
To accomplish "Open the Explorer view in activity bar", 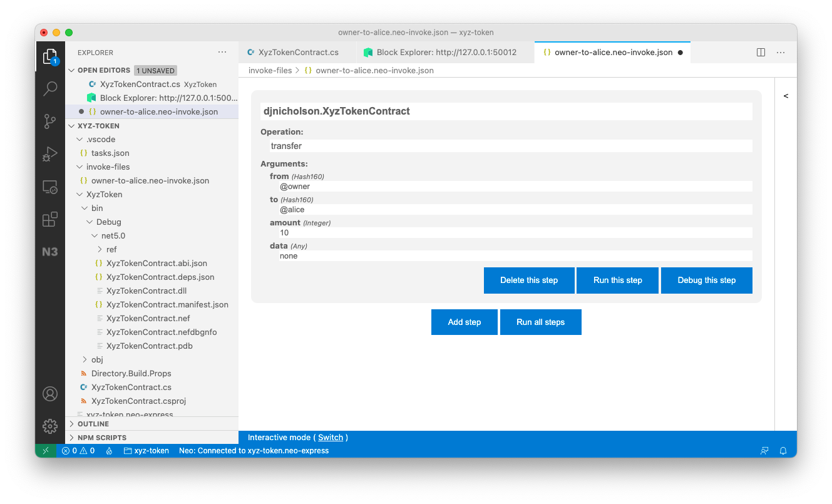I will (x=50, y=57).
